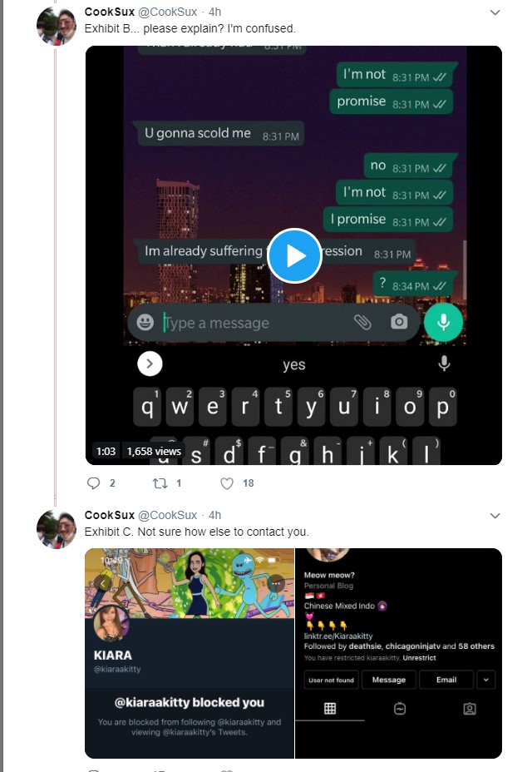Image resolution: width=532 pixels, height=772 pixels.
Task: Open CookSux avatar on Exhibit C tweet
Action: [x=57, y=529]
